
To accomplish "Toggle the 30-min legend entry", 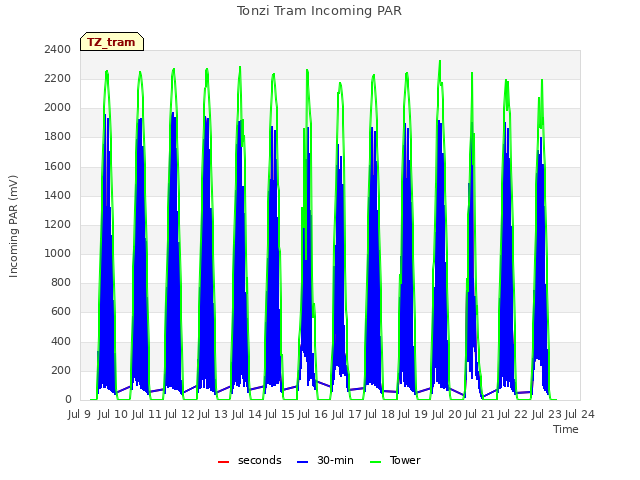I will click(x=325, y=460).
